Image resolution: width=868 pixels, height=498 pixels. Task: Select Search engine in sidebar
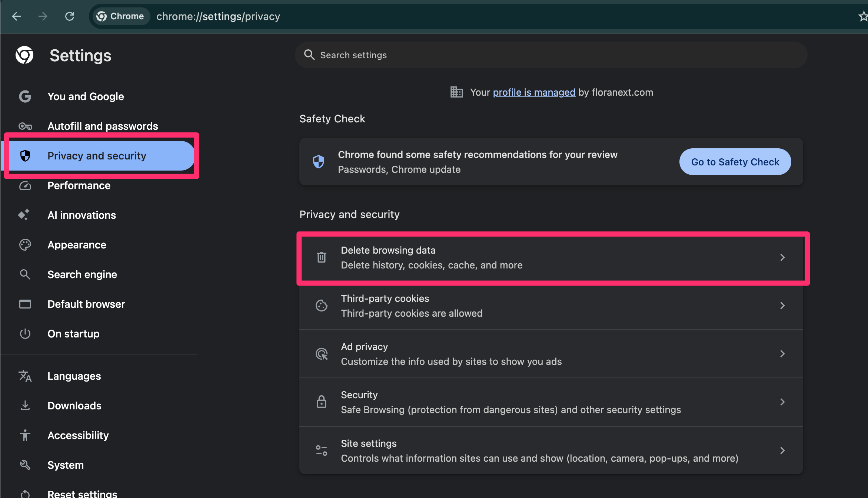(x=82, y=274)
